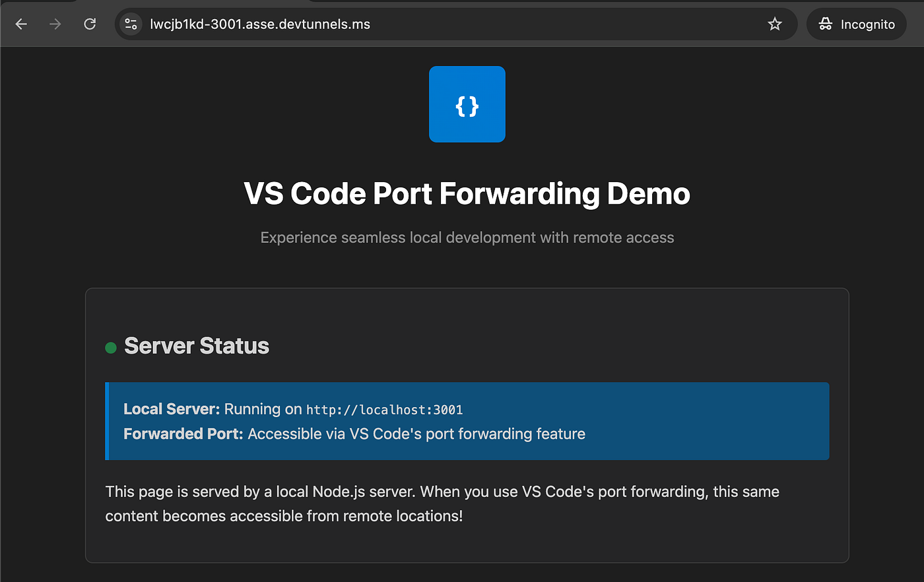Click the Server Status heading

(197, 346)
